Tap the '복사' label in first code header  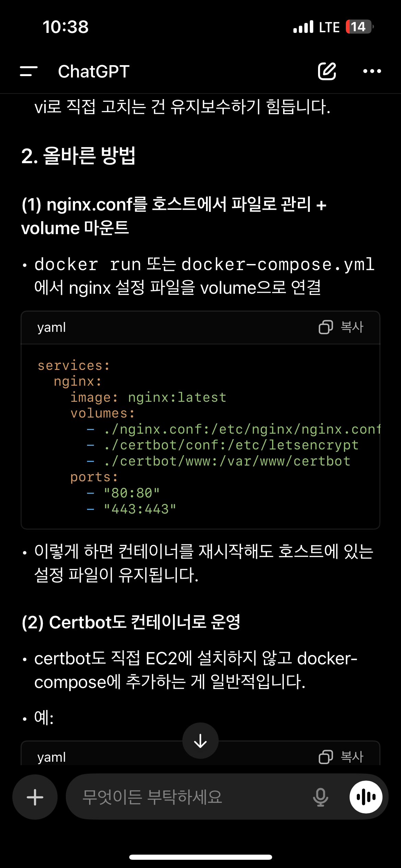pyautogui.click(x=352, y=327)
